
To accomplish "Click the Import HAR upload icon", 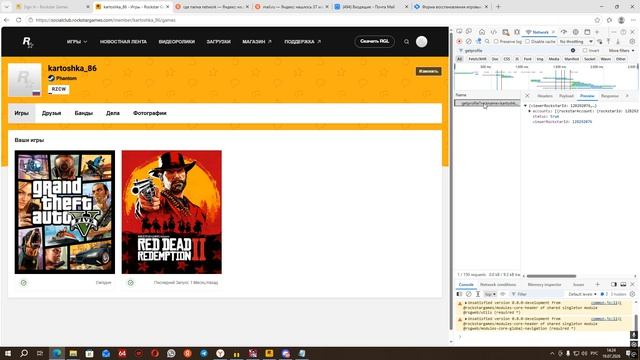I will point(608,41).
